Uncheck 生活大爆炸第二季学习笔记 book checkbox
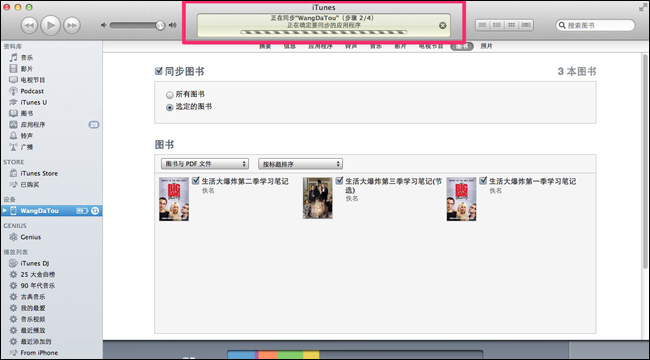 [196, 180]
